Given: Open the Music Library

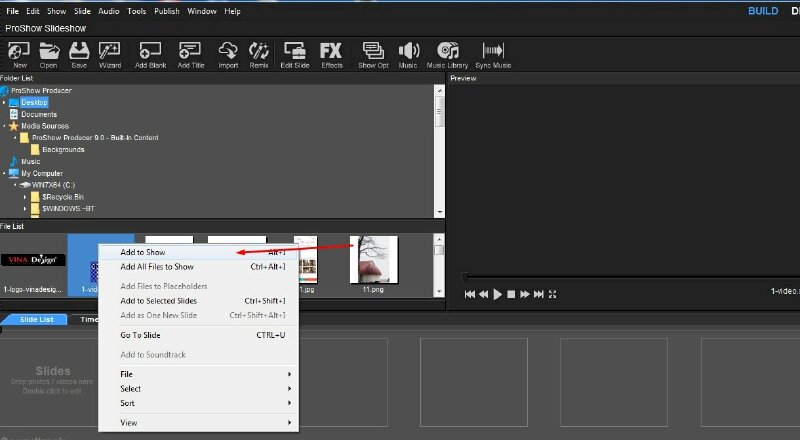Looking at the screenshot, I should point(447,55).
